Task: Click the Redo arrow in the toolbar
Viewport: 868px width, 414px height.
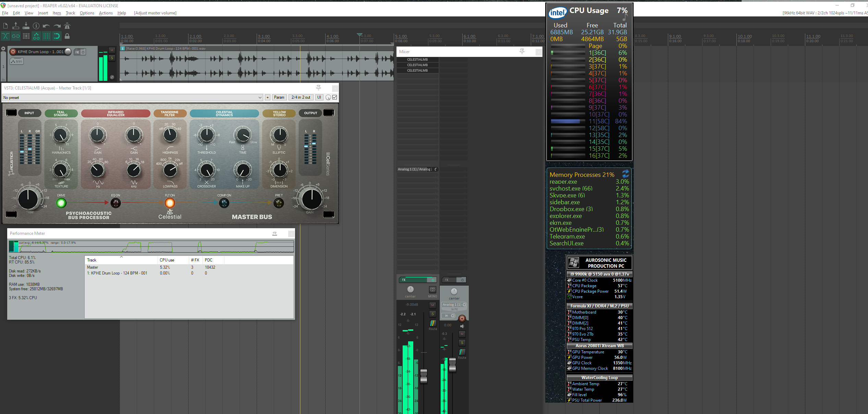Action: click(x=57, y=26)
